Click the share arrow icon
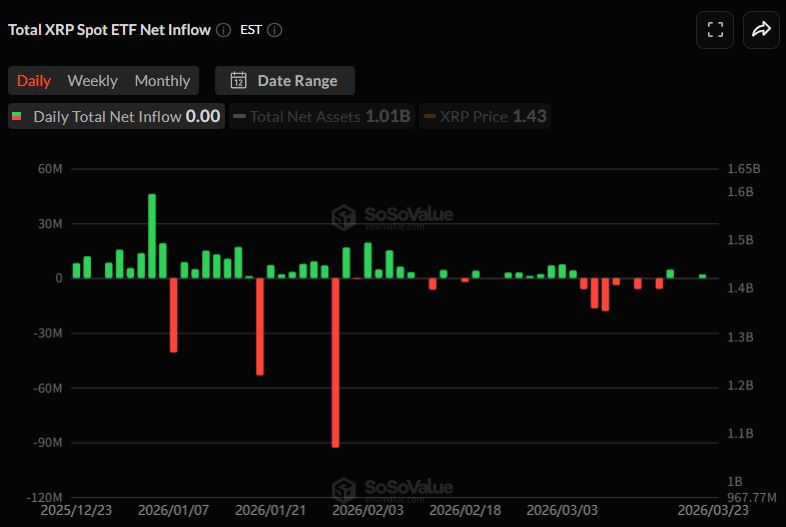Viewport: 786px width, 527px height. coord(761,30)
